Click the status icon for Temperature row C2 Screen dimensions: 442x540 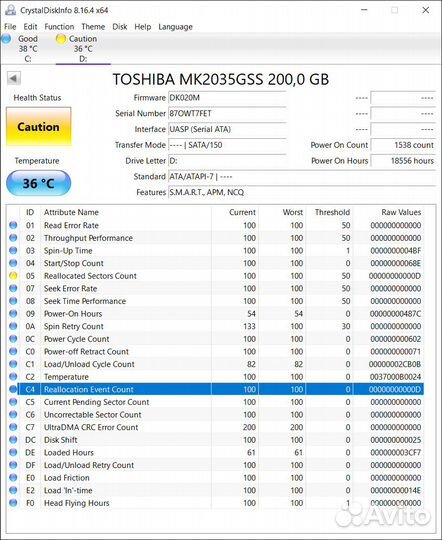[x=13, y=377]
